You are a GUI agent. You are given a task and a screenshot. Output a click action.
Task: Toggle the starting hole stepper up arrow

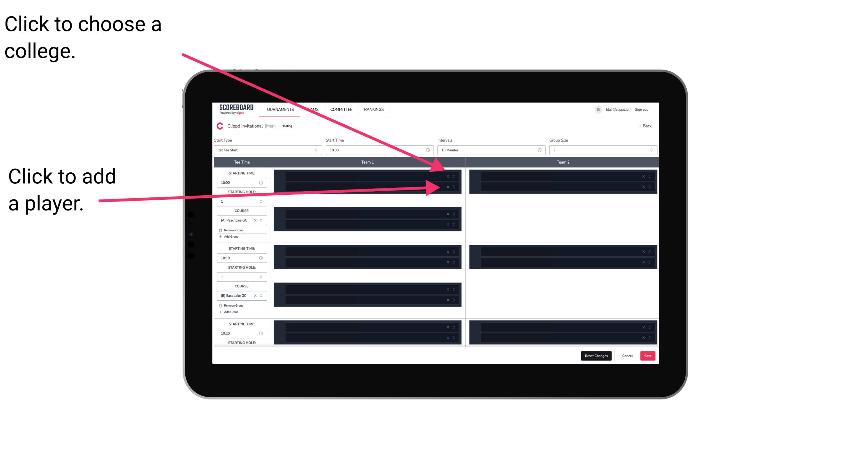click(262, 200)
